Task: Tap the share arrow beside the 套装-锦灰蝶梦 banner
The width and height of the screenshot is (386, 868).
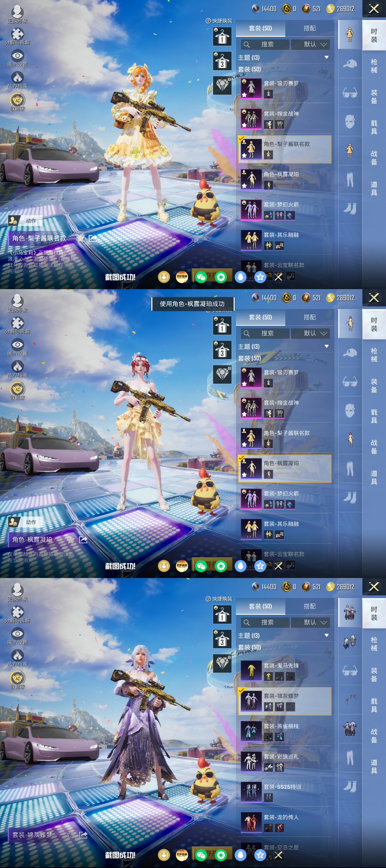Action: pyautogui.click(x=83, y=835)
